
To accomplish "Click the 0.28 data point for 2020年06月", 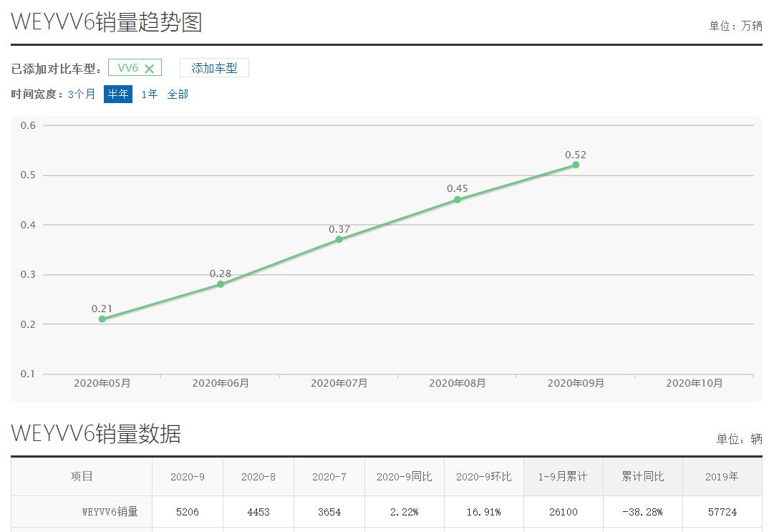I will click(221, 284).
